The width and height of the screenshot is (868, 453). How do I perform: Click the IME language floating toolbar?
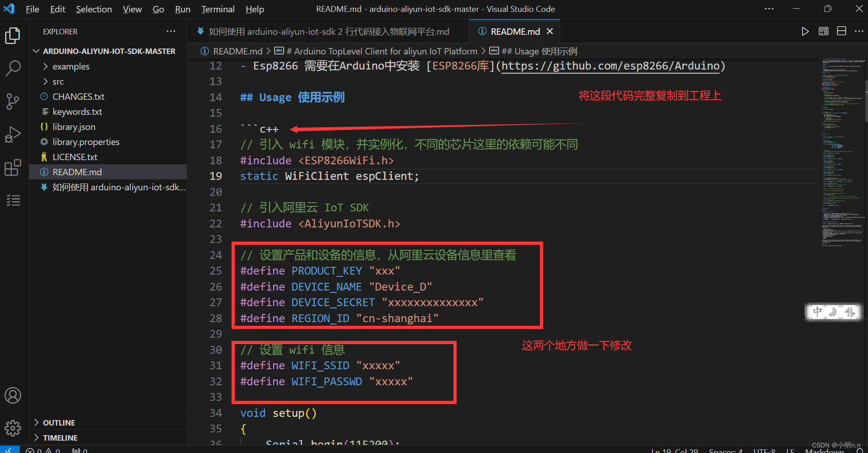pos(834,313)
